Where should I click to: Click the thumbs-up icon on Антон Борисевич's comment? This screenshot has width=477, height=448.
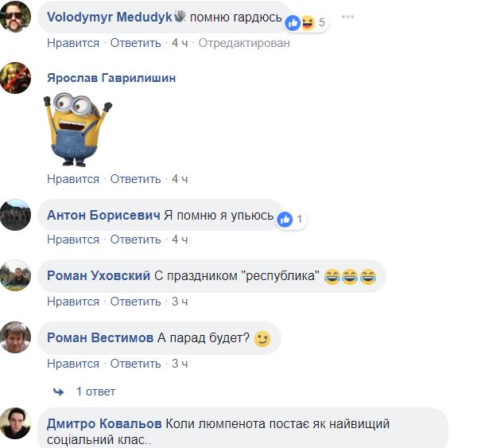(x=285, y=219)
